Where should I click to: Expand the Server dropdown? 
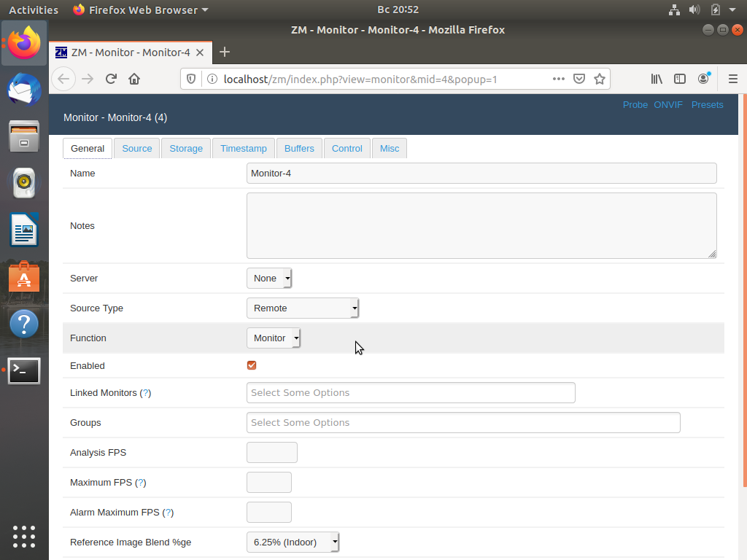point(269,278)
